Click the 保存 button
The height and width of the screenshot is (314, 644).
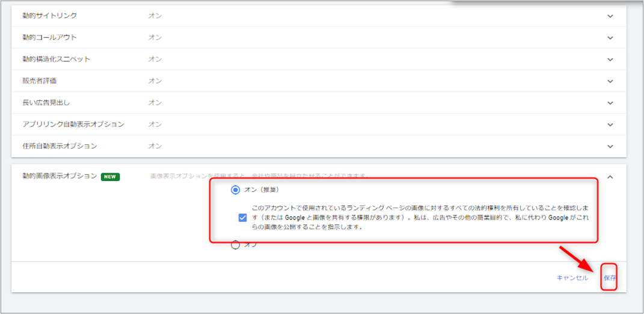pos(610,278)
